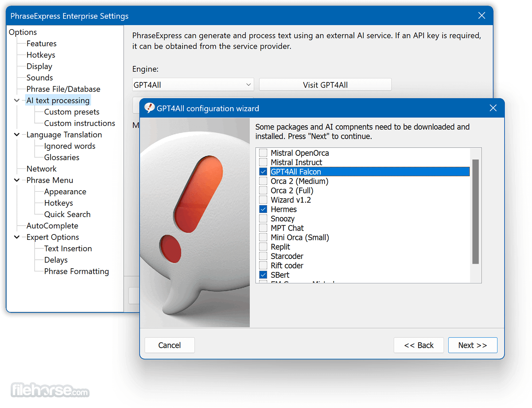The height and width of the screenshot is (408, 532).
Task: Select AI text processing tree item
Action: point(58,100)
